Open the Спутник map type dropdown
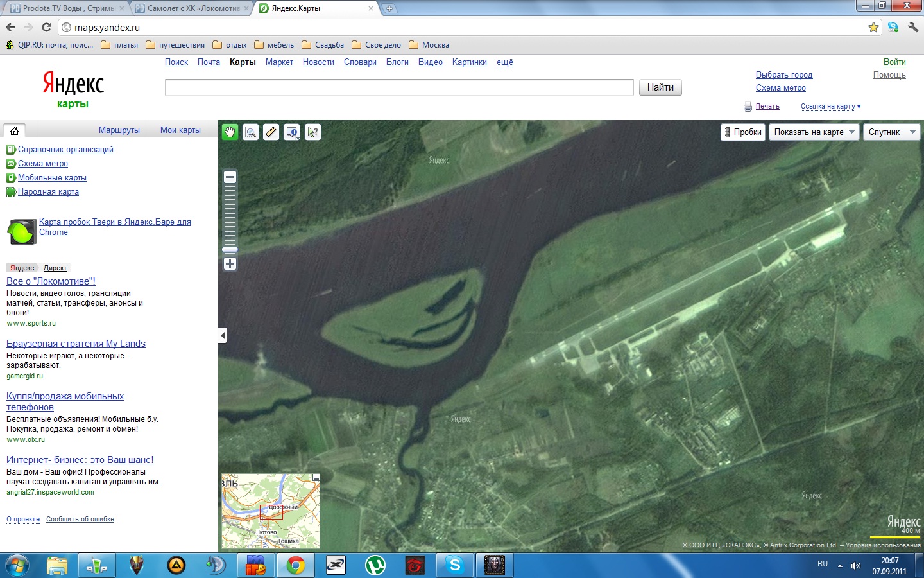 tap(891, 132)
